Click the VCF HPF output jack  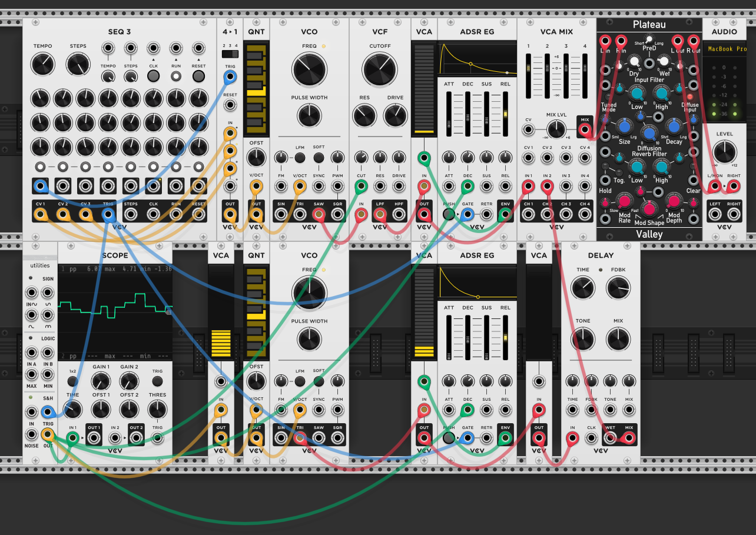point(399,214)
